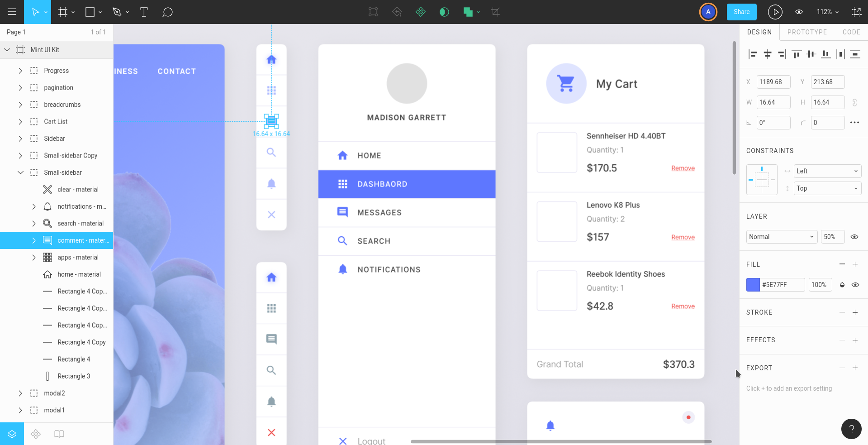This screenshot has width=868, height=445.
Task: Select the Move tool arrow
Action: tap(35, 12)
